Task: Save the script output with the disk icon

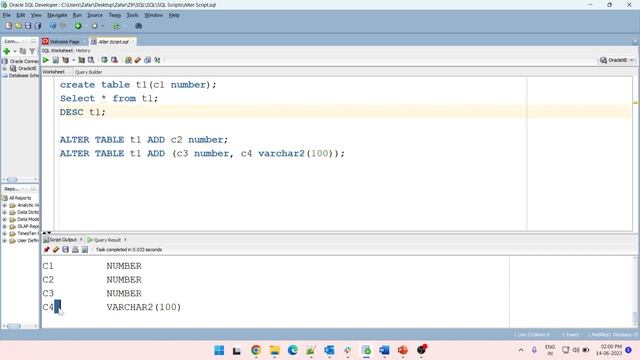Action: pos(65,249)
